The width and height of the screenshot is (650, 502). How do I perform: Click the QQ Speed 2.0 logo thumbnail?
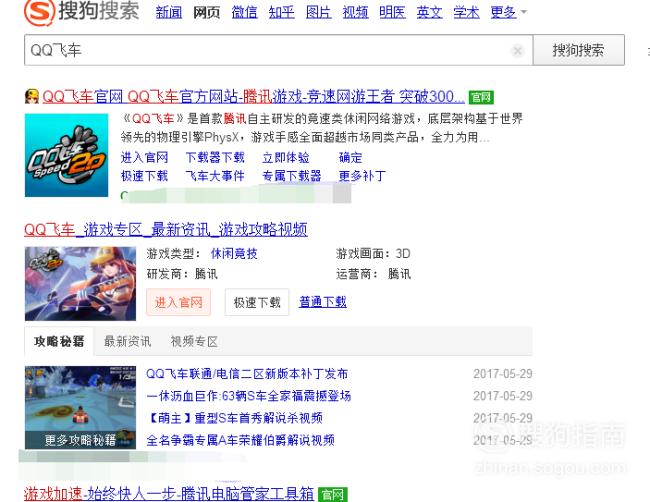66,155
